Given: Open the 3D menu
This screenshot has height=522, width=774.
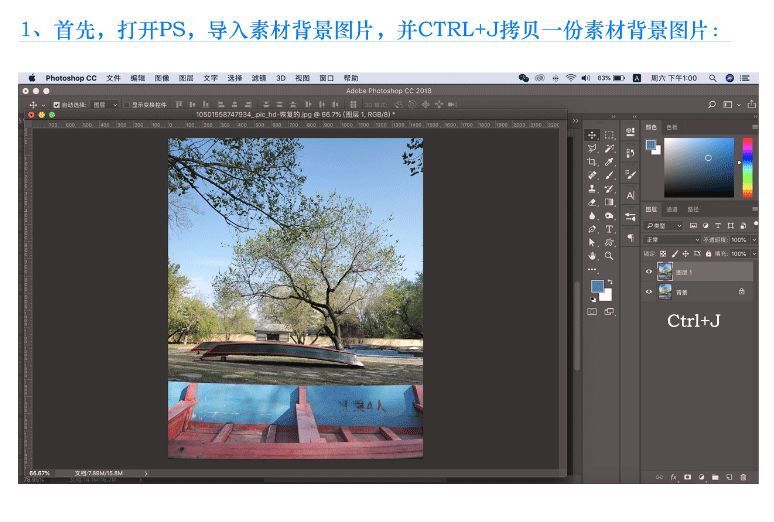Looking at the screenshot, I should [x=281, y=78].
